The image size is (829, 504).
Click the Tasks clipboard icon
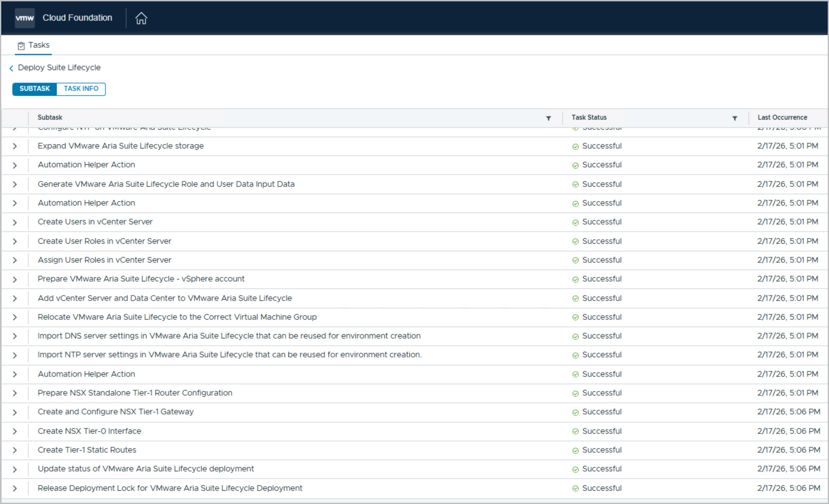point(21,46)
